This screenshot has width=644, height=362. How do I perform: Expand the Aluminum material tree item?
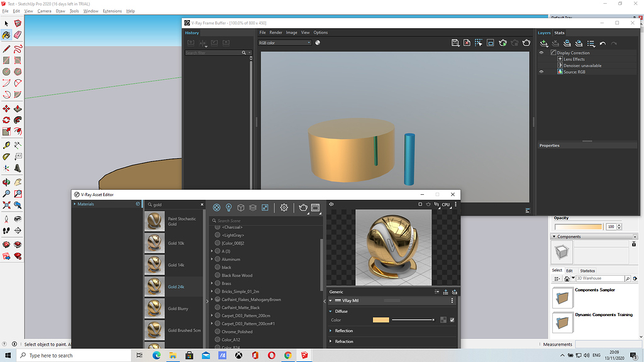tap(212, 260)
